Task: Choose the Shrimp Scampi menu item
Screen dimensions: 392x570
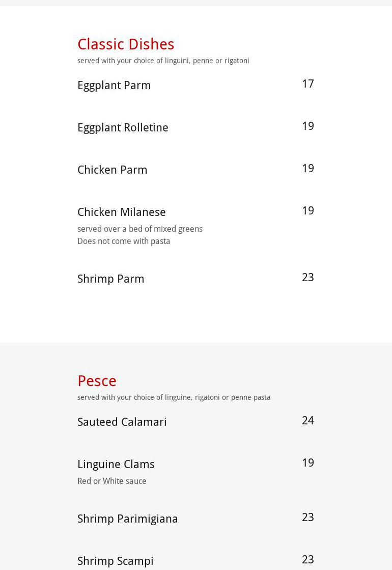Action: [115, 561]
